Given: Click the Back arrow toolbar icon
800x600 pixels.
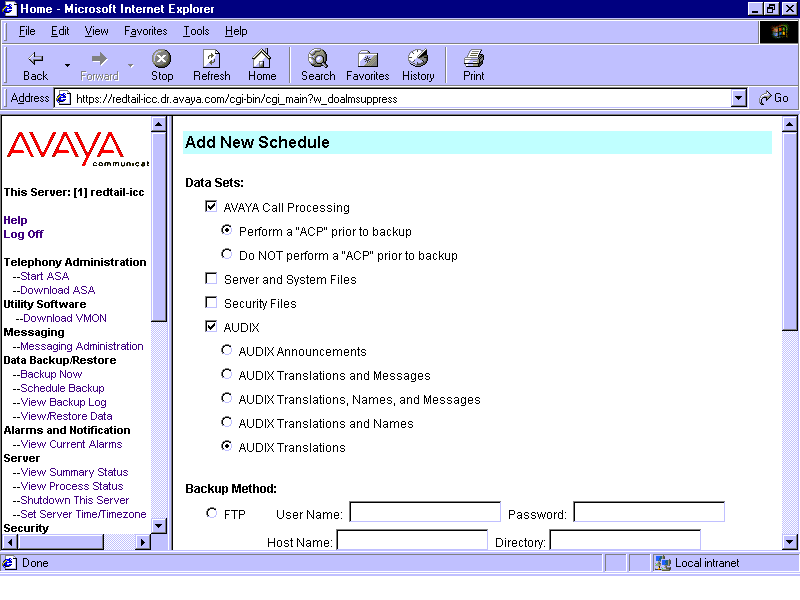Looking at the screenshot, I should point(35,59).
